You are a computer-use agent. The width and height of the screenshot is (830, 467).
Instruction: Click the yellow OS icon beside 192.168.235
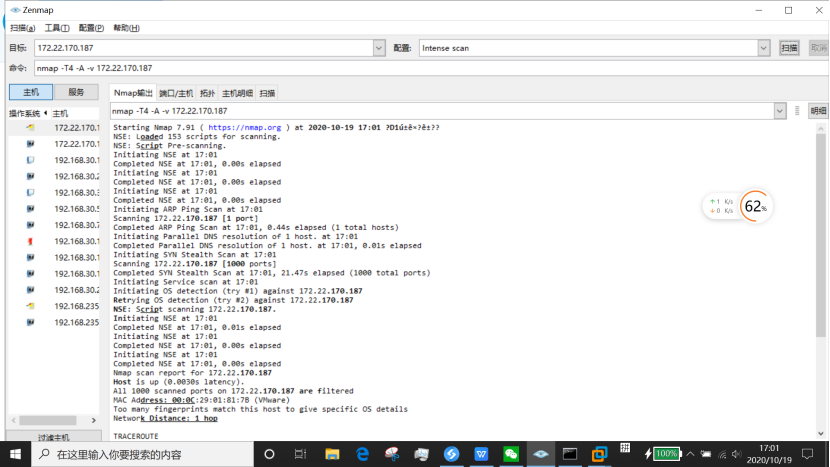click(x=30, y=306)
